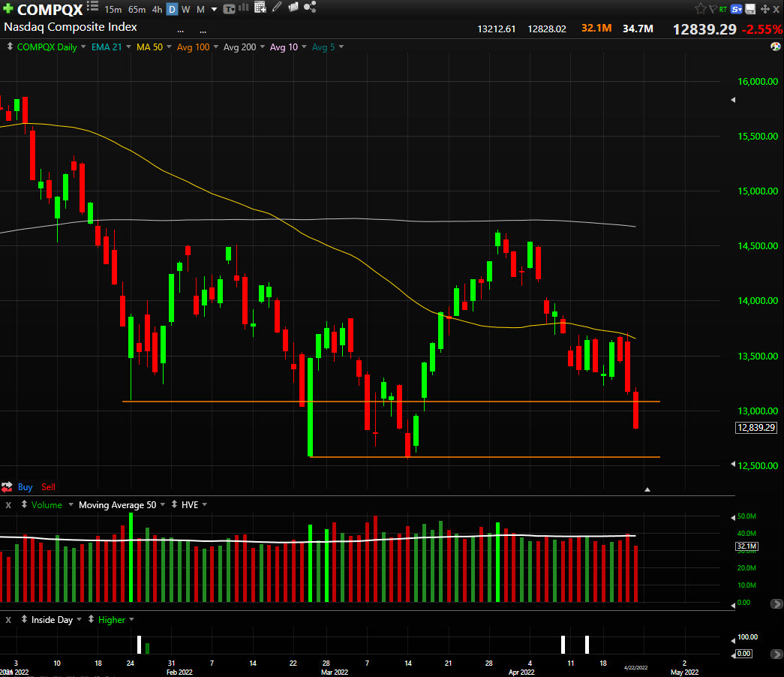Click the gray scroll arrow right of Volume pane
This screenshot has width=784, height=677.
[x=776, y=604]
